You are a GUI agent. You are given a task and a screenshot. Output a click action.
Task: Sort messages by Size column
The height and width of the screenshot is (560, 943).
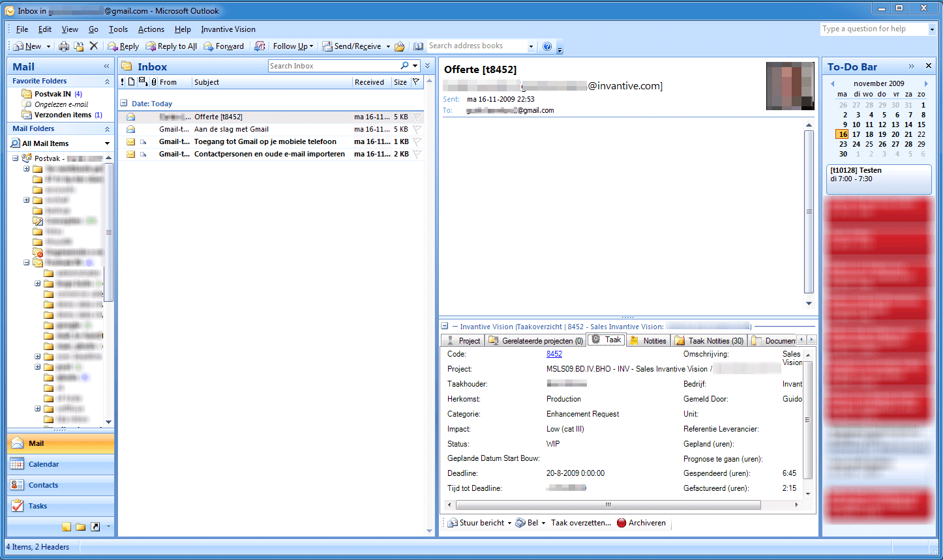pos(400,82)
